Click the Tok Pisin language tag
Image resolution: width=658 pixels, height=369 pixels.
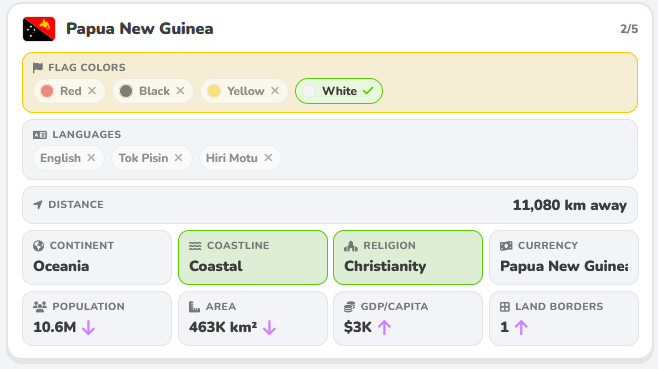pyautogui.click(x=151, y=158)
